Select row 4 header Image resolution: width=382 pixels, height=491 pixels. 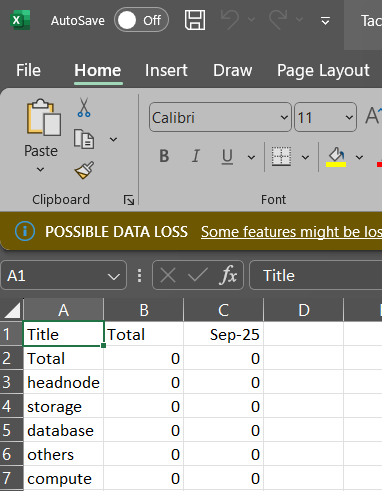coord(11,406)
